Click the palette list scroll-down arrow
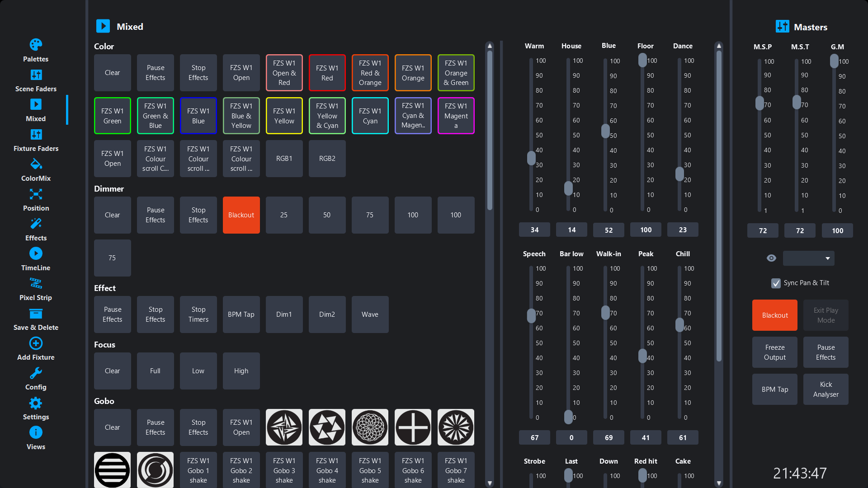 490,483
